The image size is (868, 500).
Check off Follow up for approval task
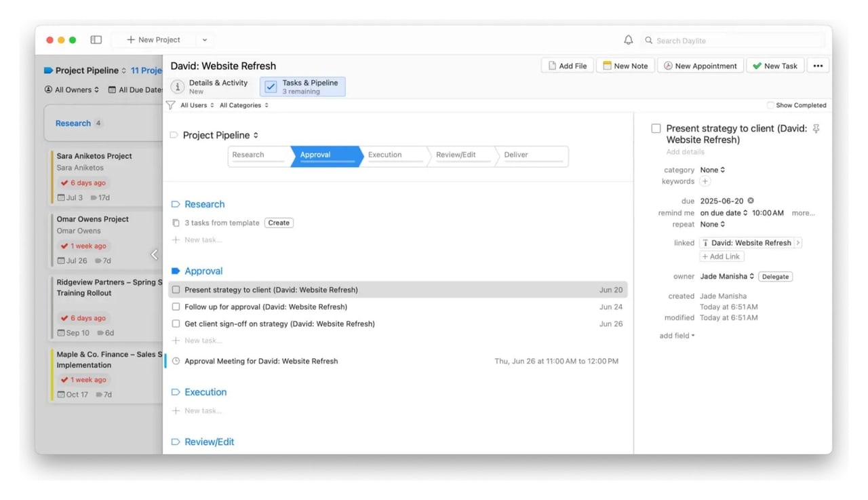click(x=176, y=307)
